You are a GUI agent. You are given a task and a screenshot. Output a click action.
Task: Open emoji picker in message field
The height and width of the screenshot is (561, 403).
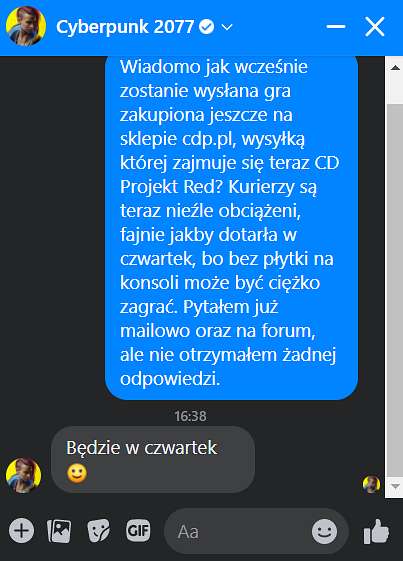click(324, 531)
